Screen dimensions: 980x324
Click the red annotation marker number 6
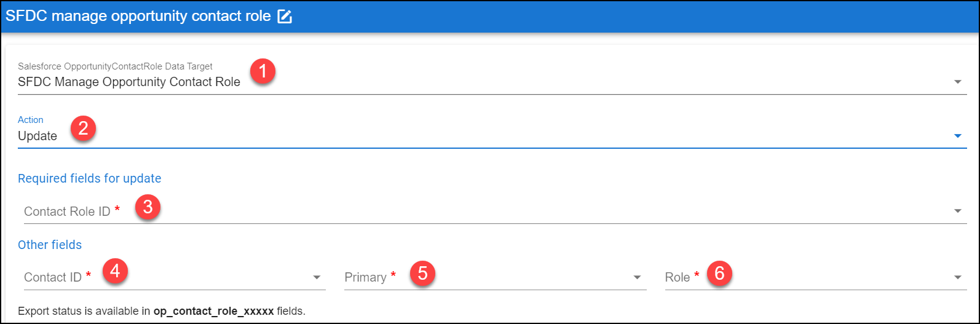[x=719, y=273]
